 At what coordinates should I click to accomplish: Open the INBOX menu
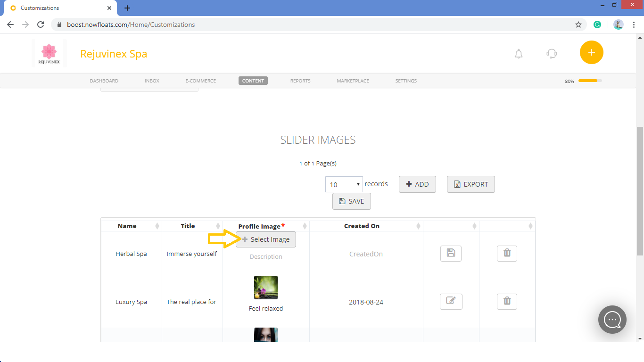pyautogui.click(x=152, y=81)
